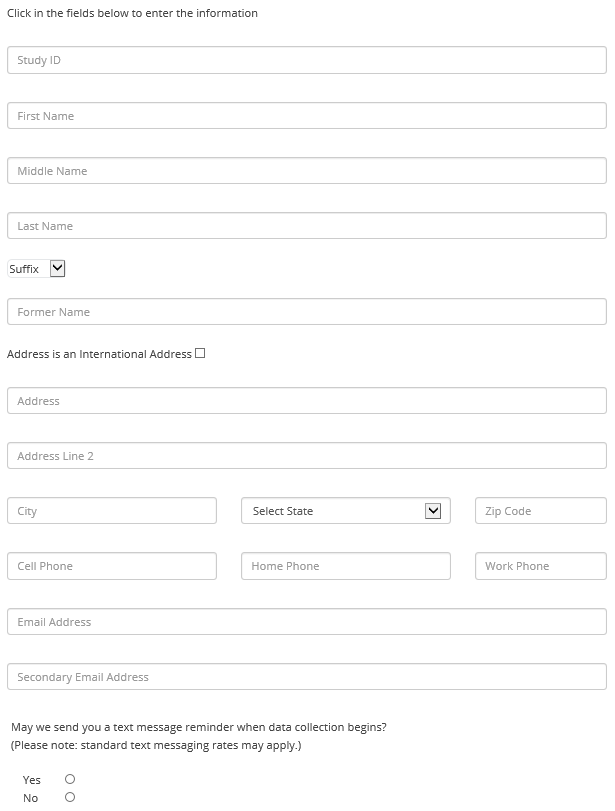This screenshot has width=615, height=811.
Task: Focus the Secondary Email Address field
Action: pyautogui.click(x=306, y=677)
